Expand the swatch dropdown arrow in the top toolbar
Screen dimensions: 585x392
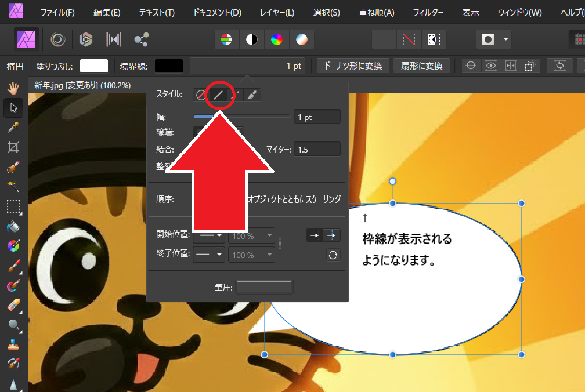coord(506,39)
